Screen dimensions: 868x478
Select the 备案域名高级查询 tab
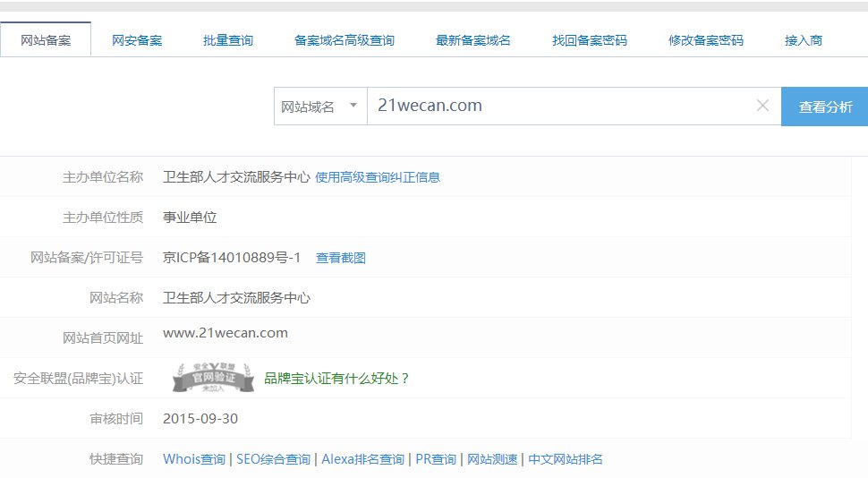pyautogui.click(x=344, y=40)
